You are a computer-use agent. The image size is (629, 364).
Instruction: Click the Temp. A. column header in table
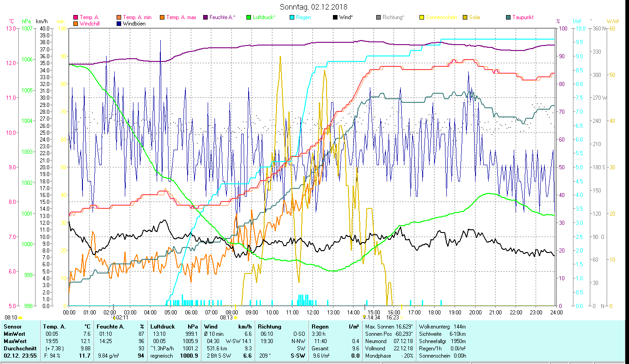[54, 327]
